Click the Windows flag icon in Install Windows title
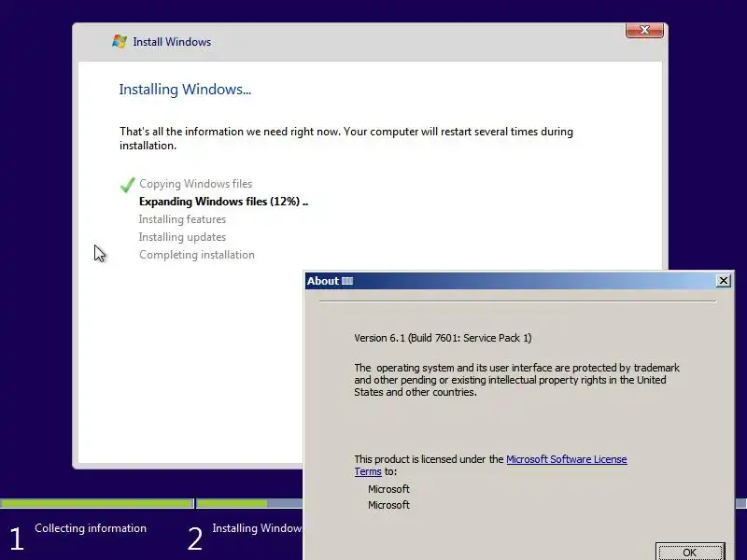 [x=120, y=41]
